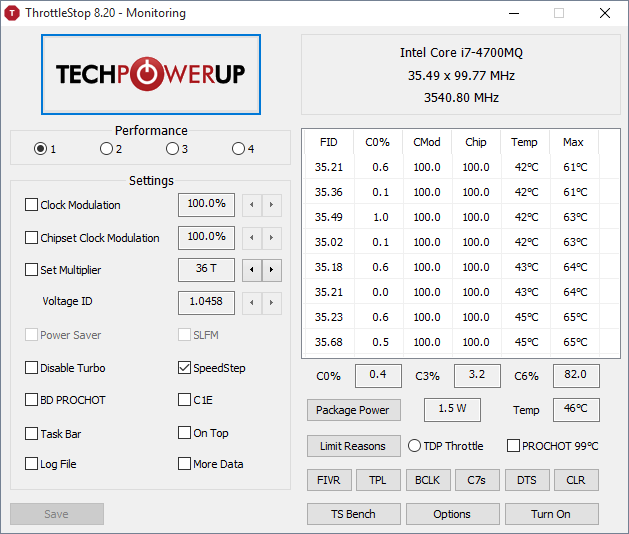The width and height of the screenshot is (629, 534).
Task: Click the Intel Core i7-4700MQ text
Action: pos(461,53)
